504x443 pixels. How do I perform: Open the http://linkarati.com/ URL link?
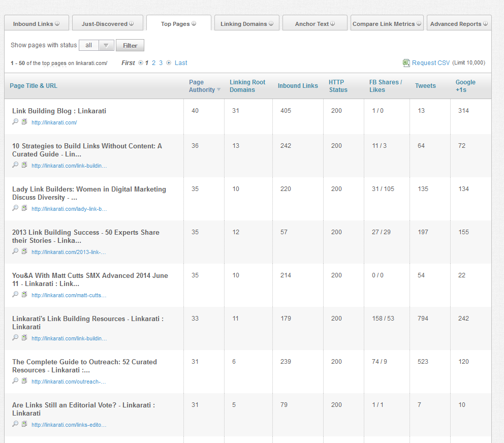(54, 122)
